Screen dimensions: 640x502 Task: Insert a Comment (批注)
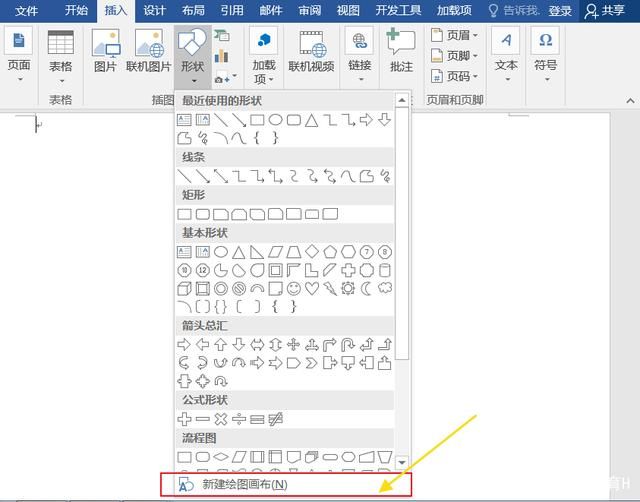pyautogui.click(x=401, y=51)
